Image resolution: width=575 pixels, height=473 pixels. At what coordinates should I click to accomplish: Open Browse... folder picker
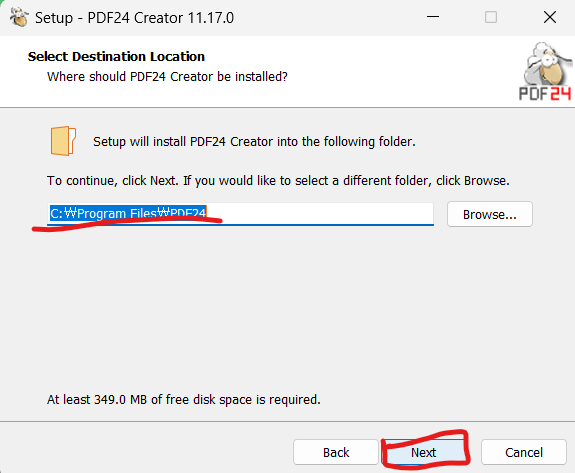pyautogui.click(x=490, y=214)
